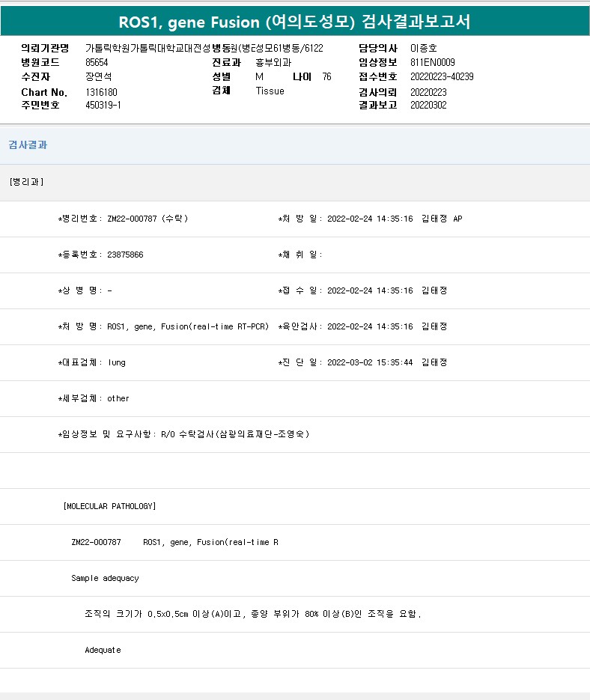Click the ROS1 gene Fusion report title
The image size is (590, 700).
295,22
